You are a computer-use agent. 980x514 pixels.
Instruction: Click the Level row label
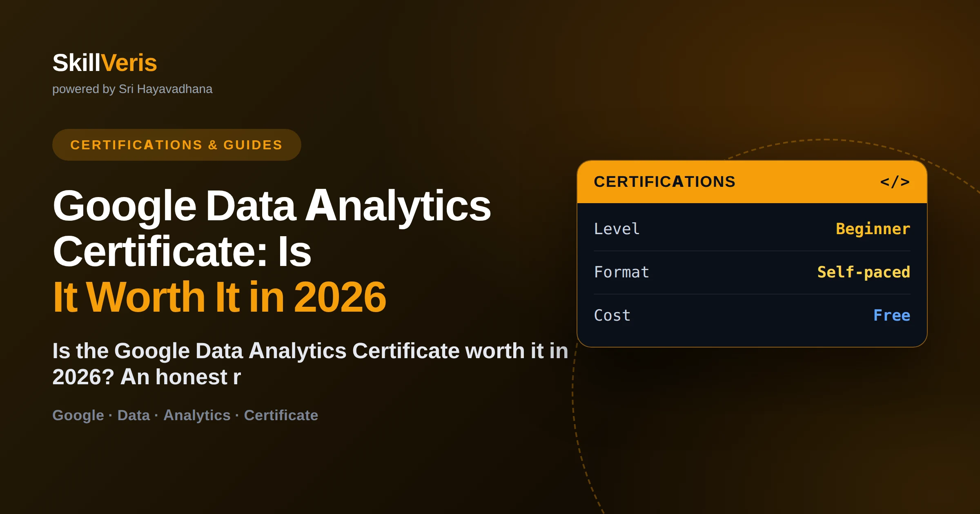[x=617, y=229]
